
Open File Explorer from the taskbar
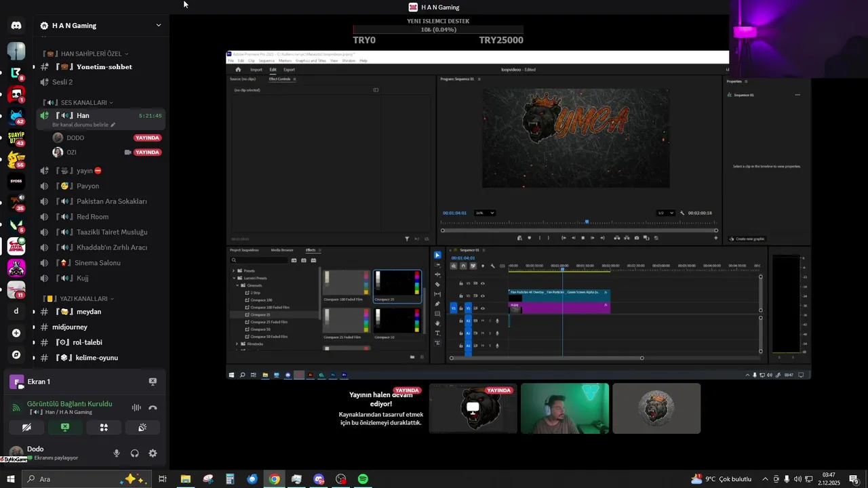pos(185,479)
